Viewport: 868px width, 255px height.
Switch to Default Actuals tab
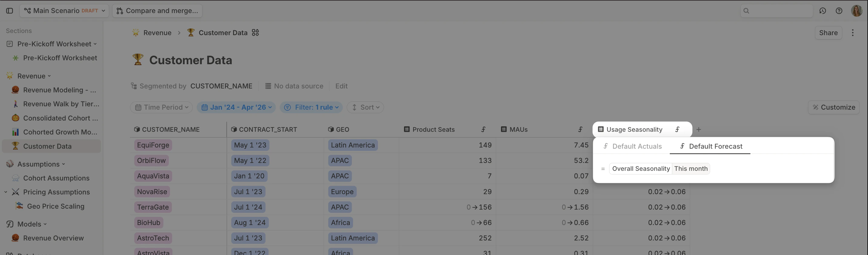pyautogui.click(x=633, y=146)
